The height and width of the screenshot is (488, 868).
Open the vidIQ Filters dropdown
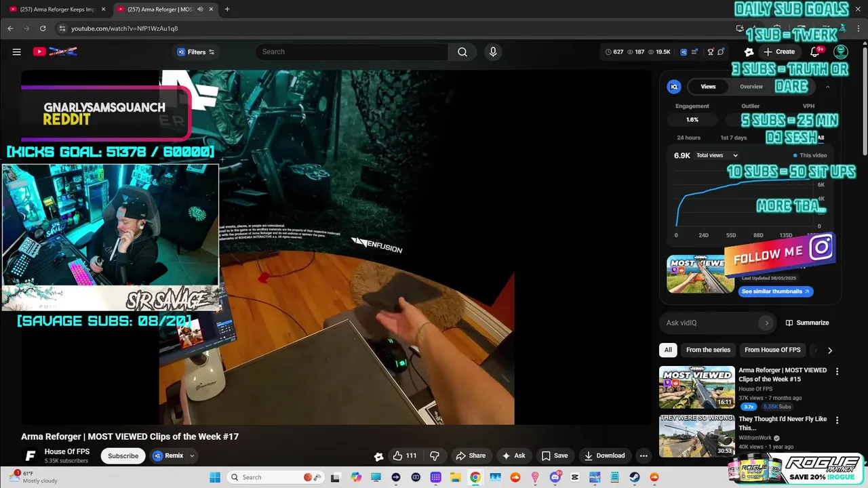pos(196,52)
